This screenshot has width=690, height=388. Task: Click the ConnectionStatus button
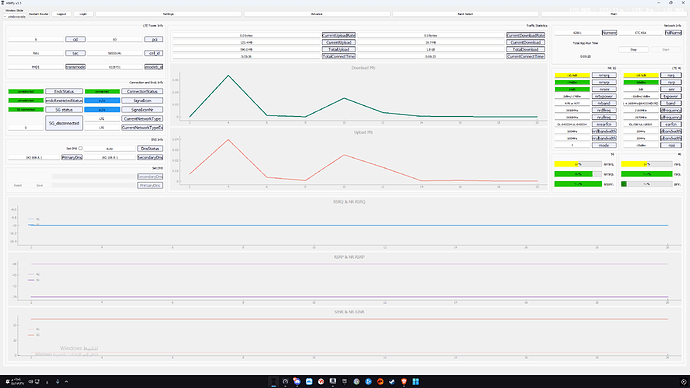pos(142,92)
